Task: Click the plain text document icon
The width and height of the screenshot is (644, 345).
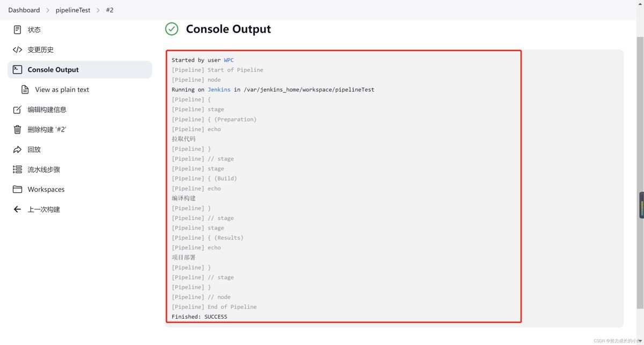Action: tap(25, 90)
